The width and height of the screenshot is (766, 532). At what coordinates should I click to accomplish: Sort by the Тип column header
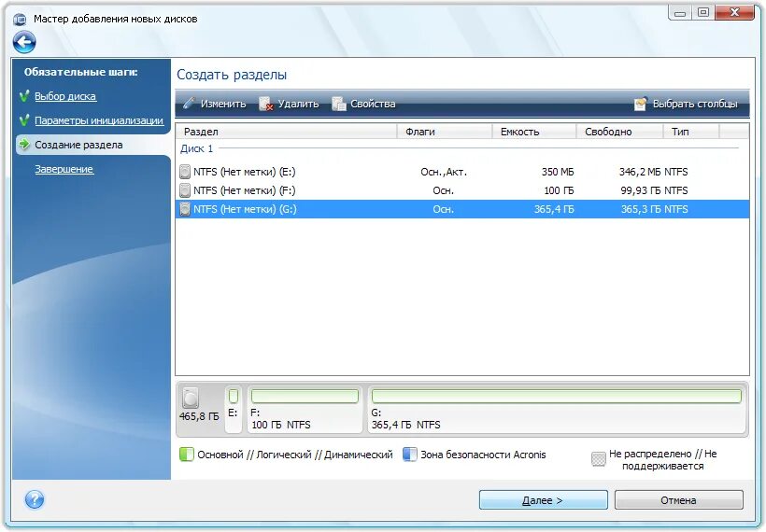tap(690, 132)
